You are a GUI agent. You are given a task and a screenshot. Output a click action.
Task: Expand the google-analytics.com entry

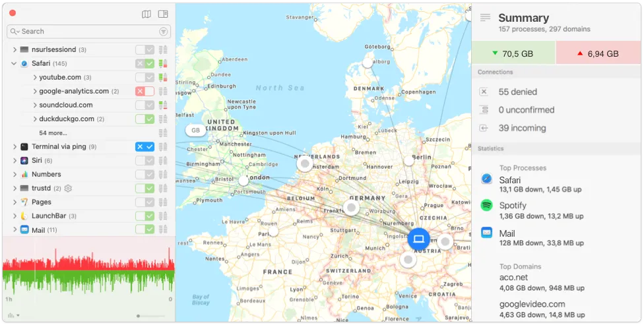35,91
